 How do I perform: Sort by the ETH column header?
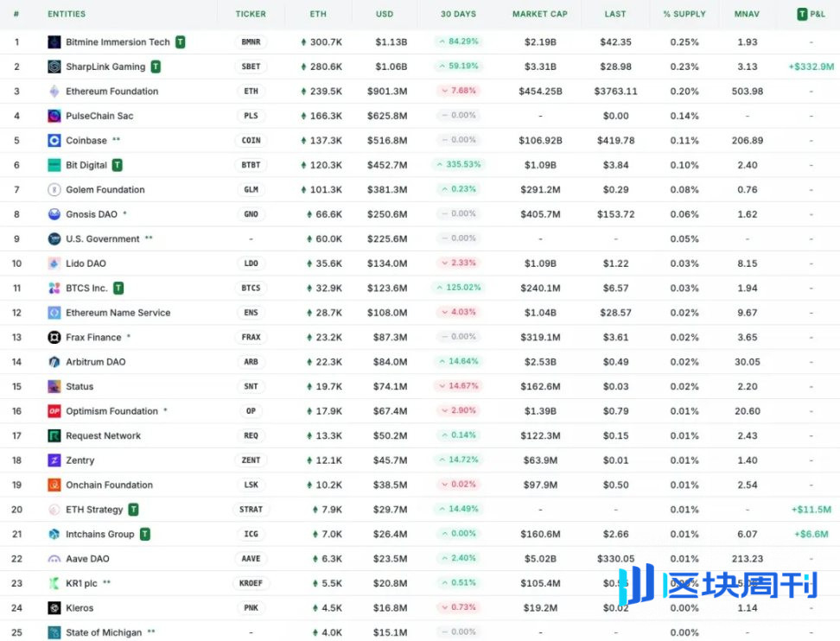318,14
